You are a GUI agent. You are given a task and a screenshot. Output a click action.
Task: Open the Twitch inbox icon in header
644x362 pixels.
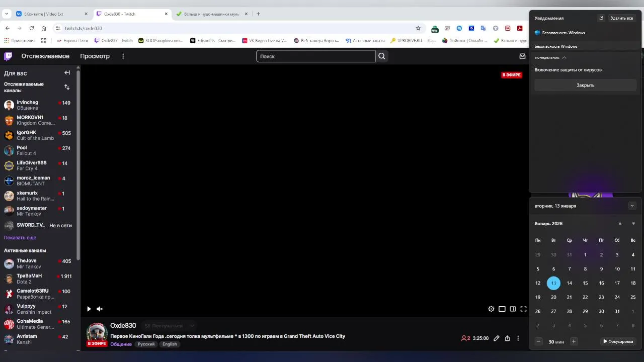pyautogui.click(x=522, y=56)
